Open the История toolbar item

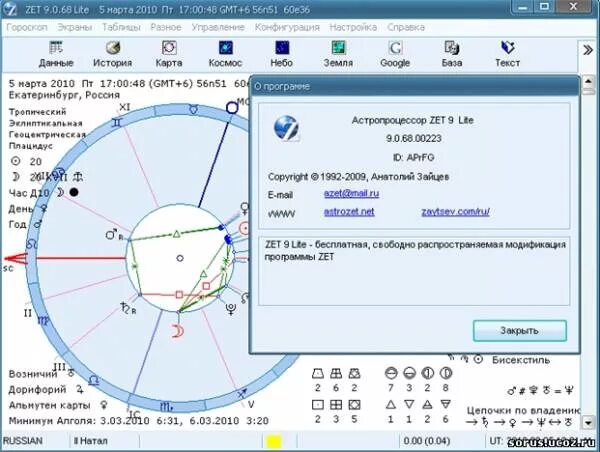point(112,54)
